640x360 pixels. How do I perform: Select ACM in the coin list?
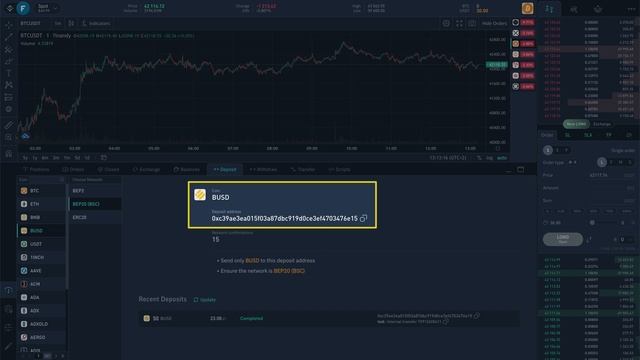(x=41, y=284)
